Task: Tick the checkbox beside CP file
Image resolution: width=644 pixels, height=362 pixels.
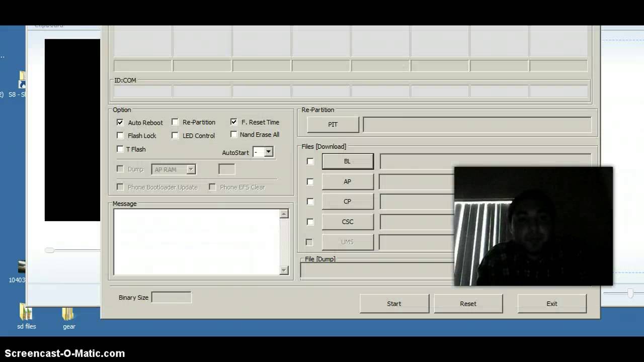Action: [310, 202]
